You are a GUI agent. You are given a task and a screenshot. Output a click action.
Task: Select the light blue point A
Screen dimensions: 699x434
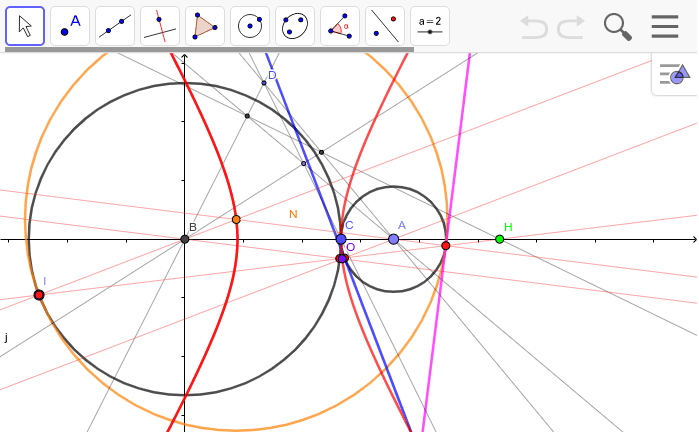tap(394, 239)
